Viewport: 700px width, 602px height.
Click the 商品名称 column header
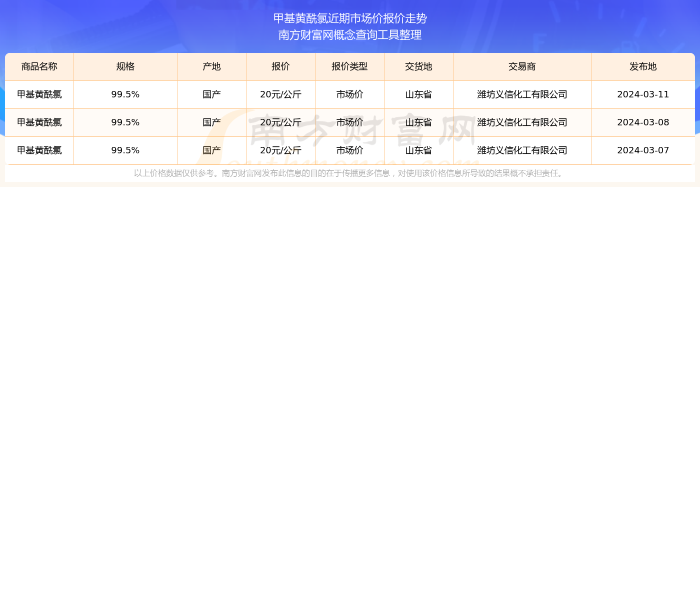click(x=39, y=67)
